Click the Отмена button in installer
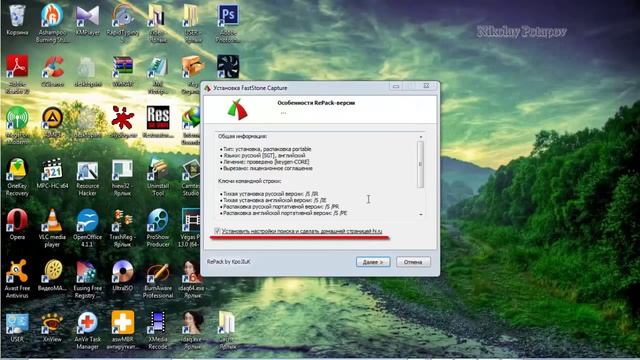 (x=413, y=262)
